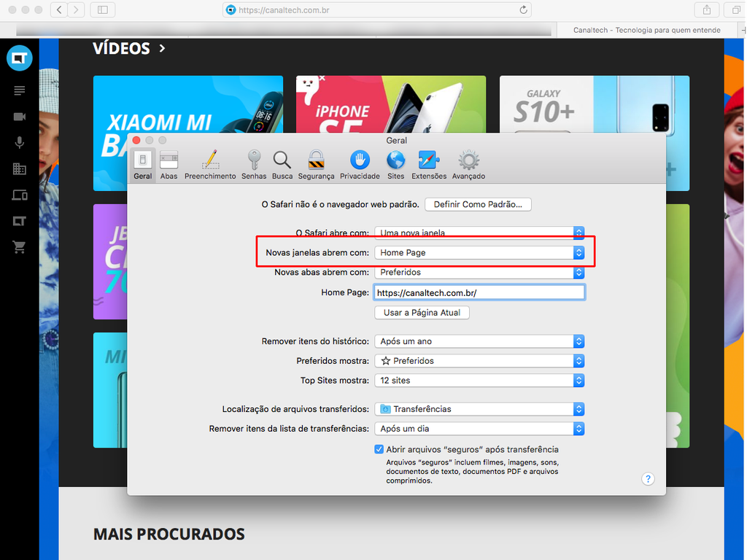This screenshot has height=560, width=747.
Task: Click the Definir Como Padrão button
Action: [x=478, y=204]
